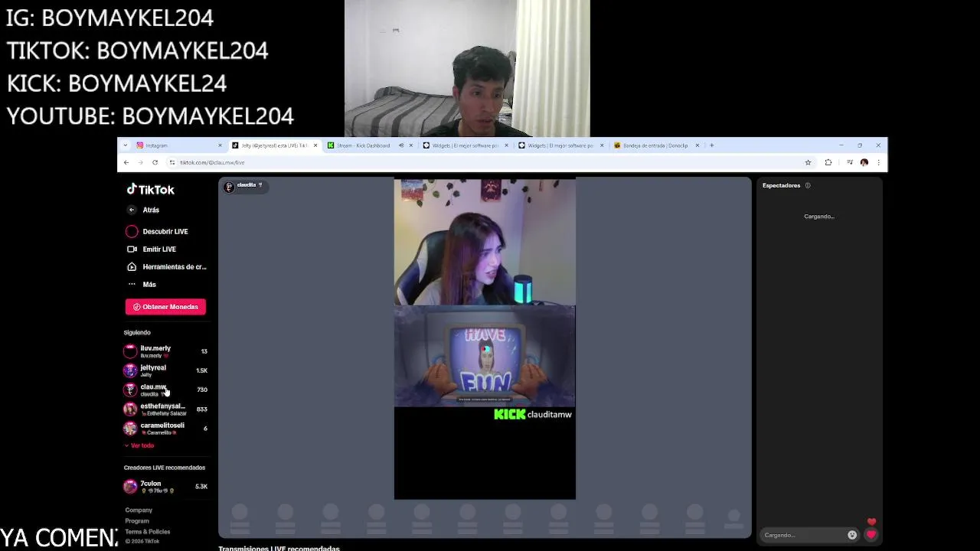Open esthefanysal...'s live avatar
The height and width of the screenshot is (551, 980).
[130, 409]
